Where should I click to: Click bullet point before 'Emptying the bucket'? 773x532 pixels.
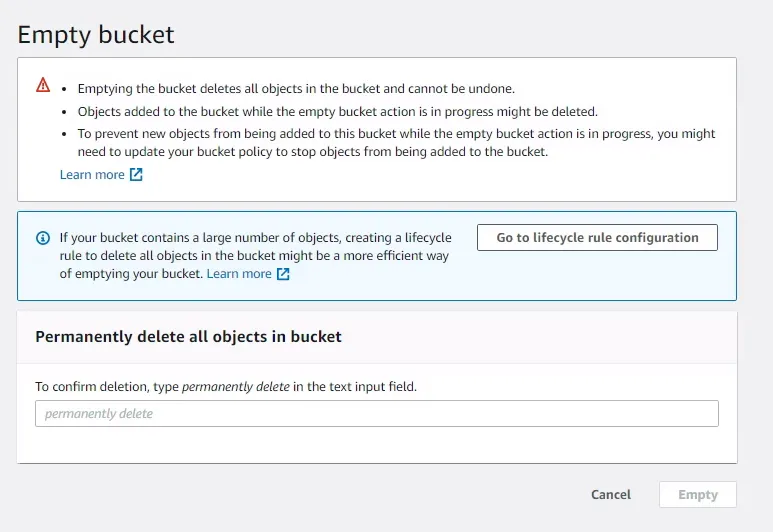coord(65,89)
